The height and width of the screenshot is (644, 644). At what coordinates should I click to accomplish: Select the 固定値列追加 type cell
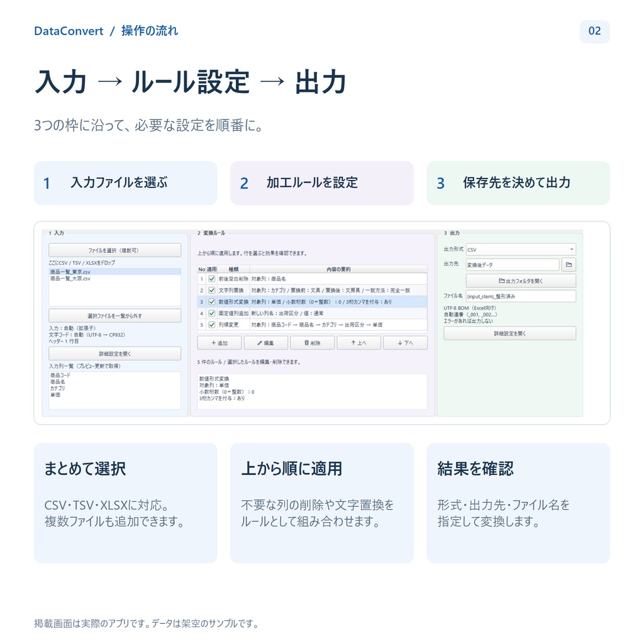coord(233,313)
